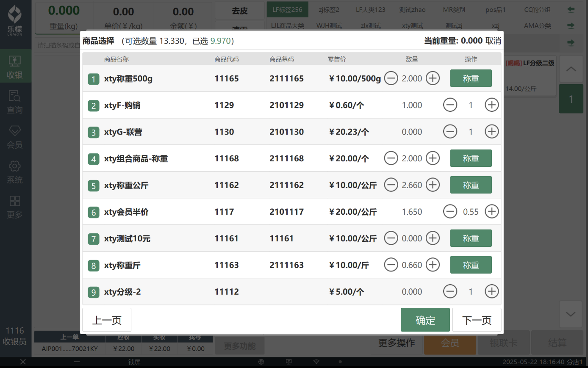
Task: Click price ￥20.23/个 cell
Action: 349,132
